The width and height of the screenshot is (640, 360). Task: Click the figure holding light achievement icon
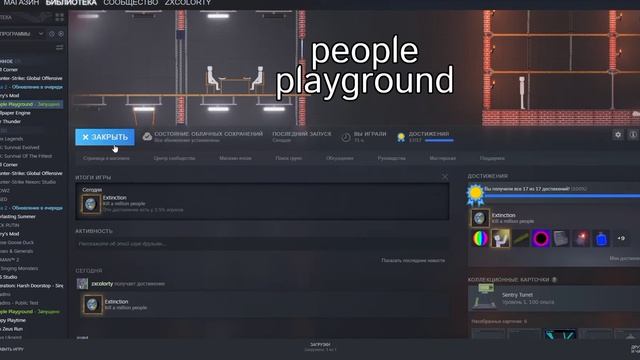tap(500, 238)
